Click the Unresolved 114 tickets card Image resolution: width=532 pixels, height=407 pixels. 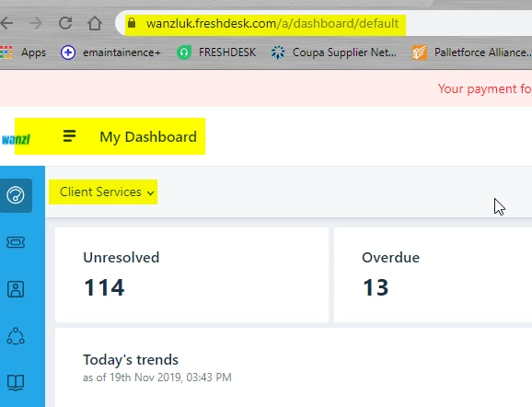pos(191,275)
